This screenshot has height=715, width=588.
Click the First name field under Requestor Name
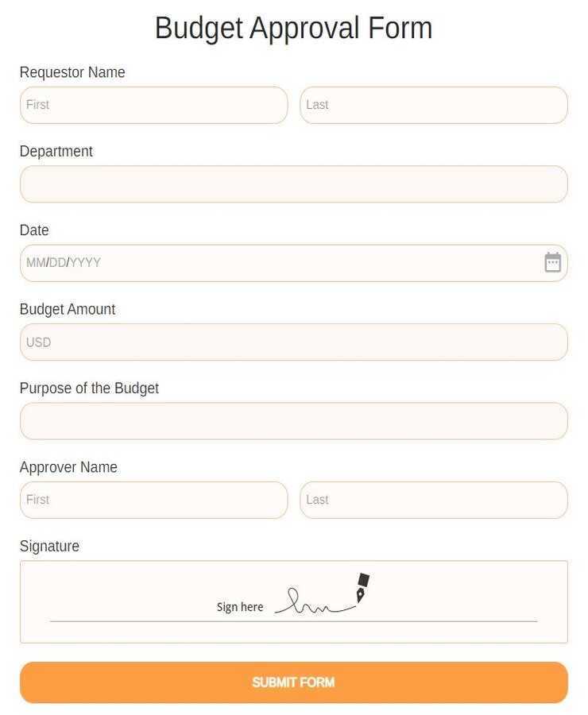click(153, 104)
